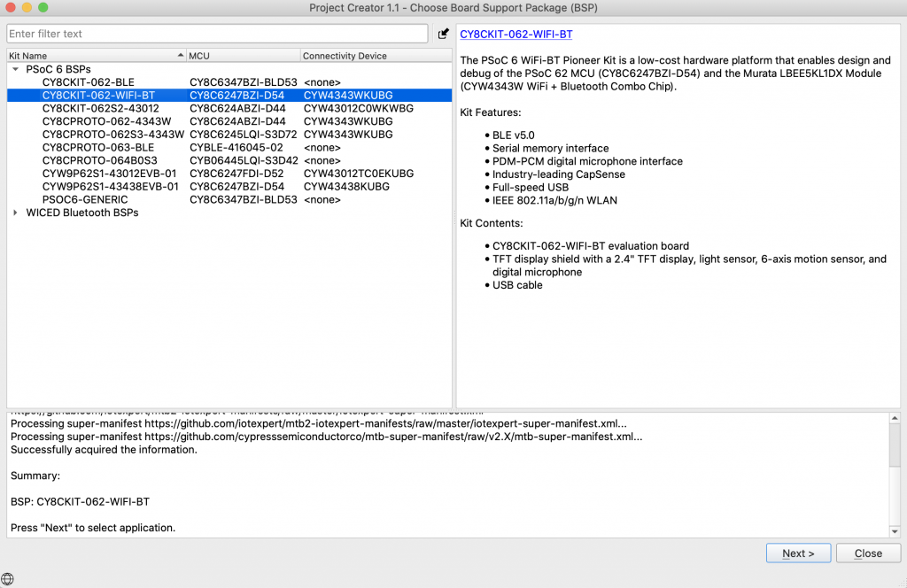
Task: Click the CYW43438KUBG connectivity cell
Action: pos(346,187)
